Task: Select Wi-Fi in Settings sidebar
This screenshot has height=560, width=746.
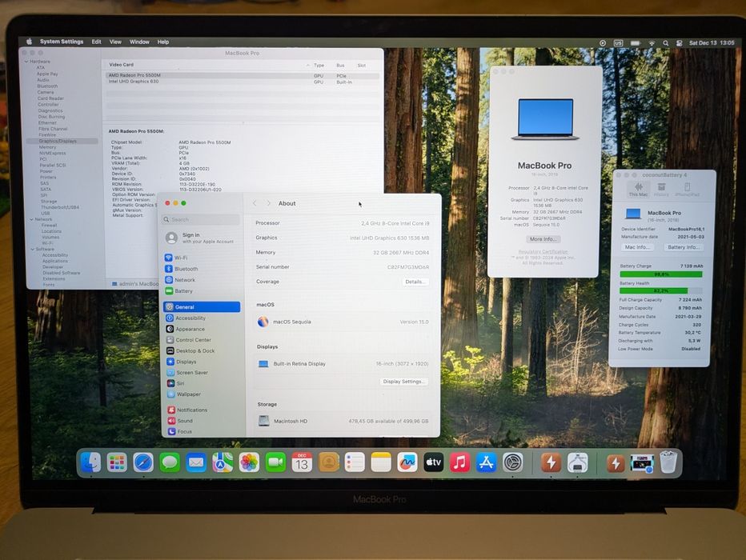Action: [x=202, y=257]
